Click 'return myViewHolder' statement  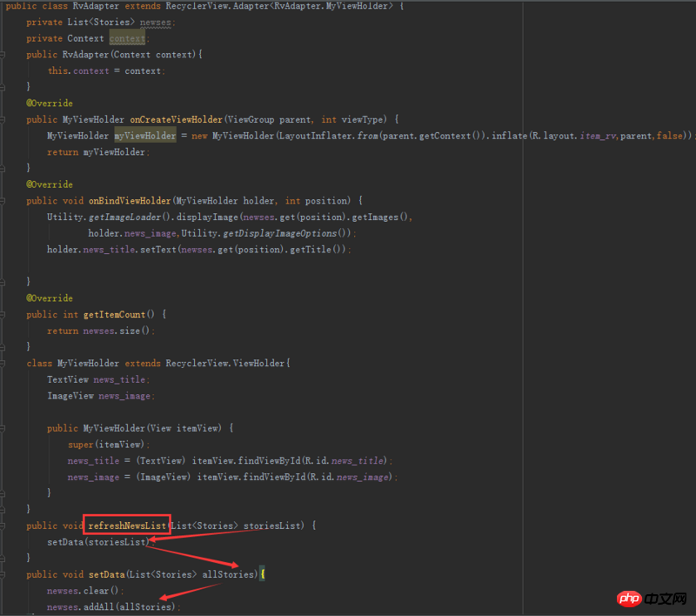pos(97,152)
